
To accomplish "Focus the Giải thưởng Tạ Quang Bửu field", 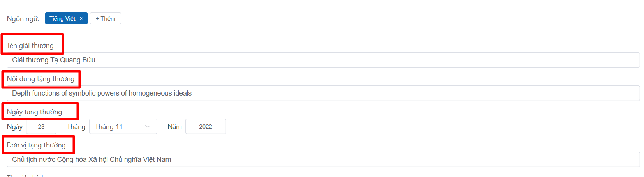I will (x=323, y=60).
